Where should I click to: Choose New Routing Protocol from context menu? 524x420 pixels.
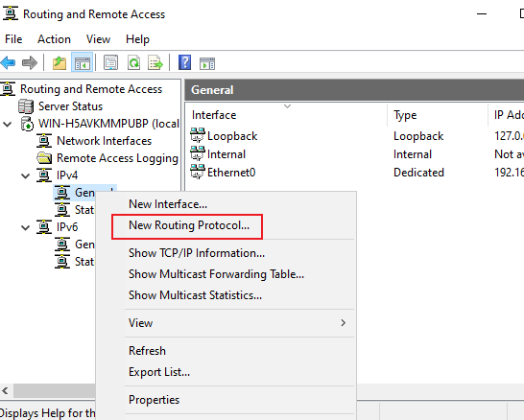coord(189,225)
